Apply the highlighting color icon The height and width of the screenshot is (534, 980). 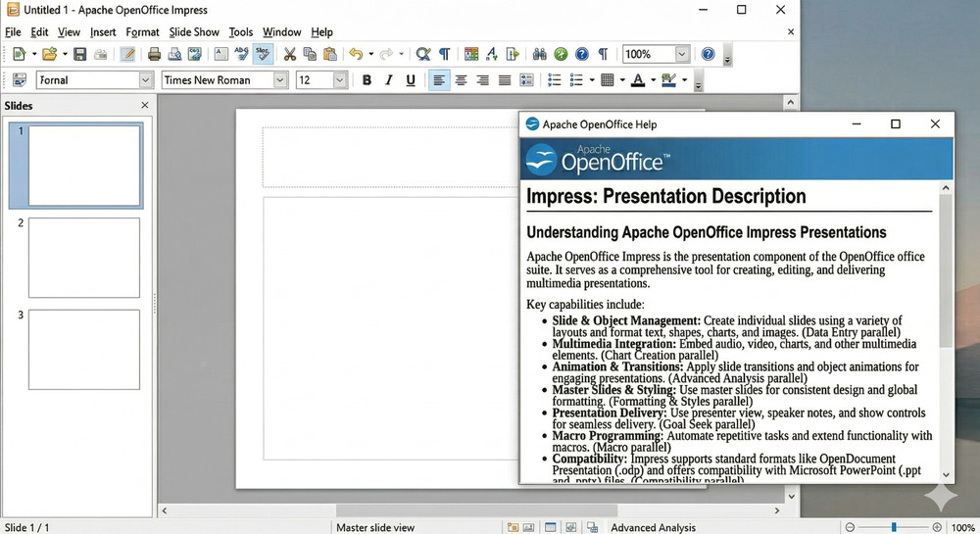[x=668, y=80]
